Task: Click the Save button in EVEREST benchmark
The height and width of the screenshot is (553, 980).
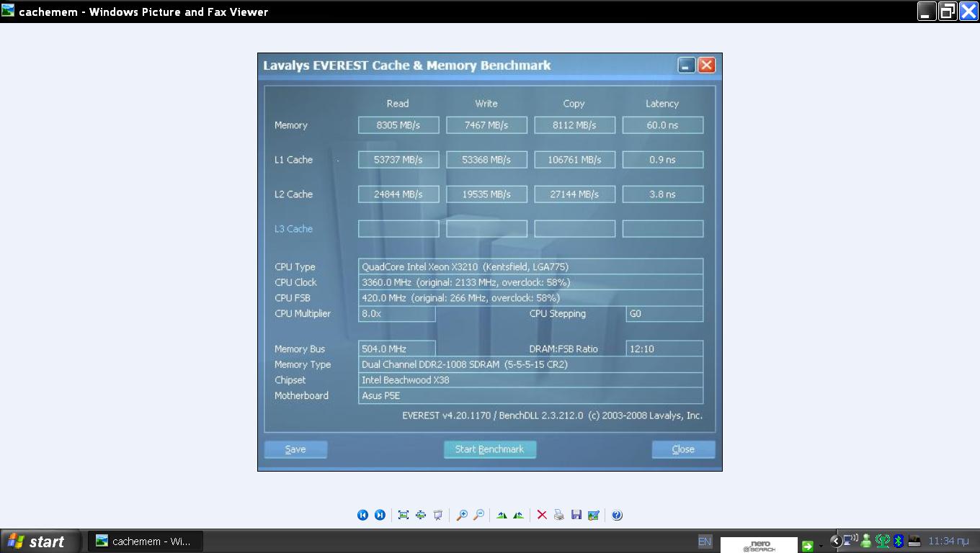Action: (x=295, y=449)
